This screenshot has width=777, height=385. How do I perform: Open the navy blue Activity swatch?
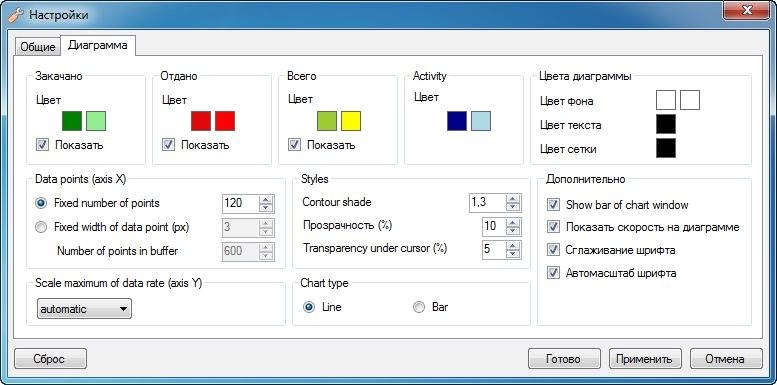click(x=457, y=121)
